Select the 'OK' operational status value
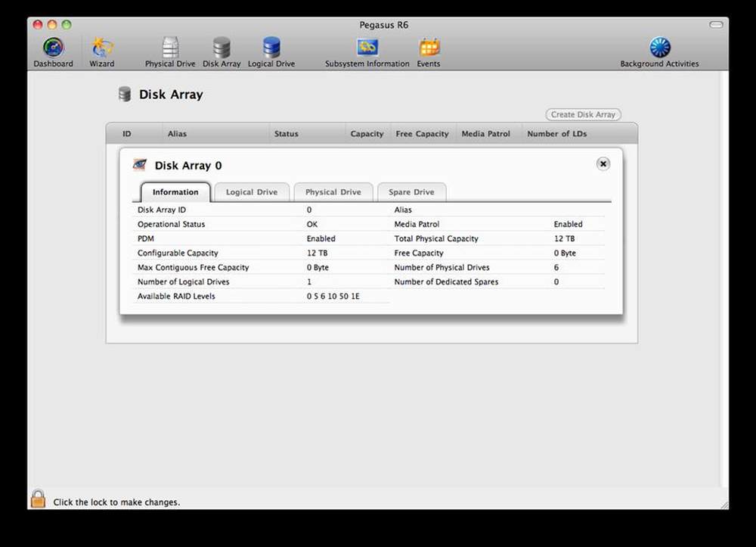The image size is (756, 547). (x=312, y=224)
